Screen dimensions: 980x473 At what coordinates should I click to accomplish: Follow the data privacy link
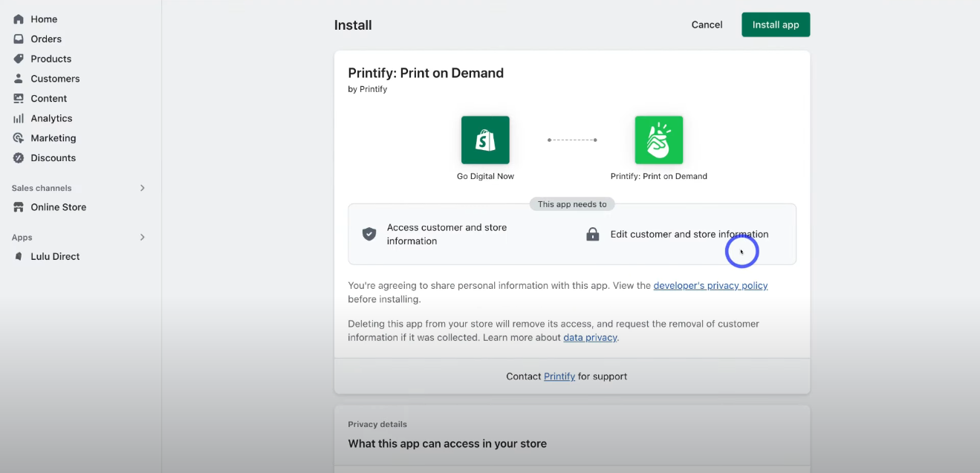(x=590, y=337)
